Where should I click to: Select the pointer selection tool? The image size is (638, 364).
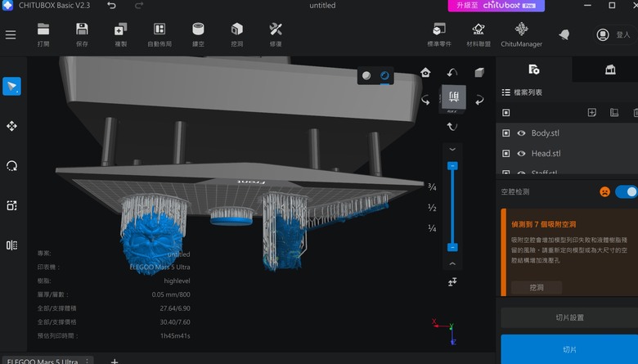coord(11,86)
